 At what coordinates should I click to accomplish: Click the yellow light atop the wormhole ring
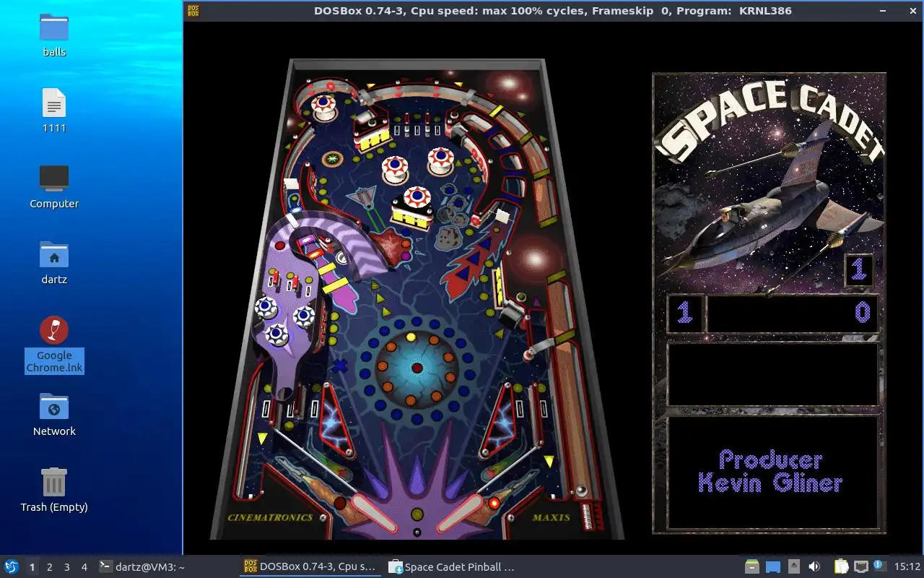[411, 337]
